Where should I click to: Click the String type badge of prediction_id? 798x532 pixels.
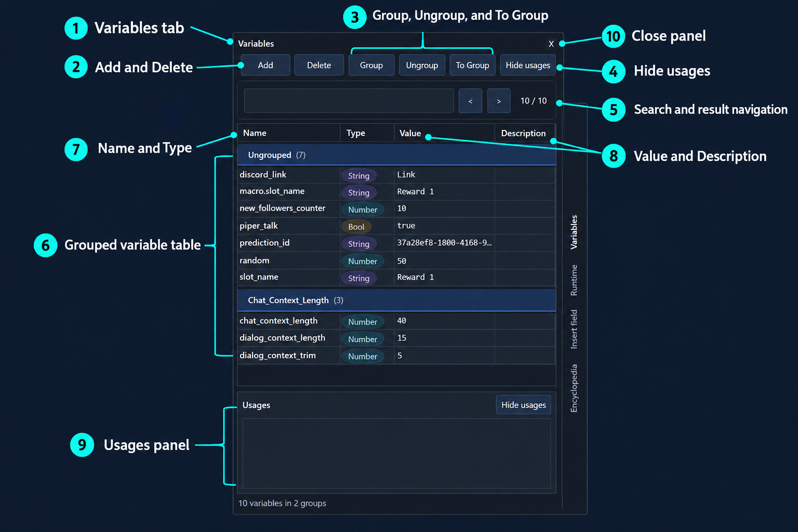click(x=359, y=244)
